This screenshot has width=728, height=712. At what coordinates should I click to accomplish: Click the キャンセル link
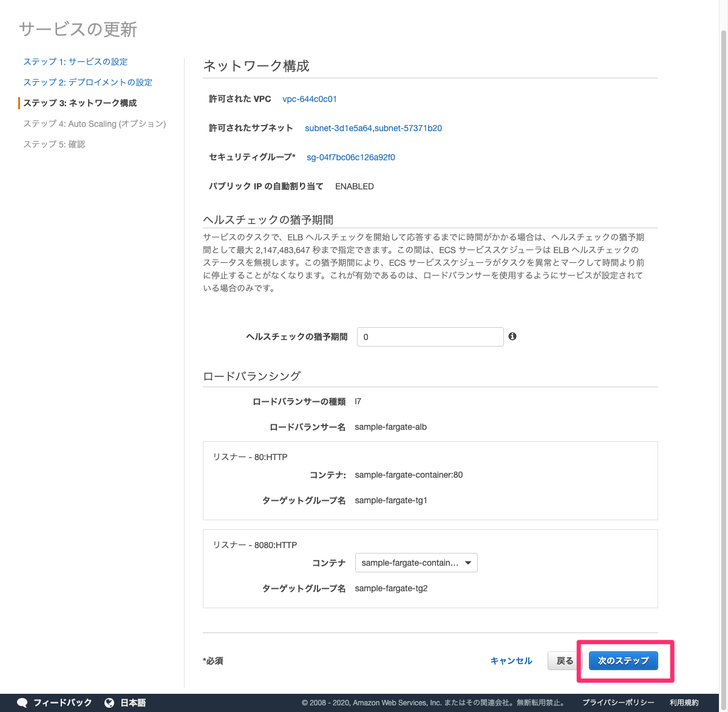(511, 660)
